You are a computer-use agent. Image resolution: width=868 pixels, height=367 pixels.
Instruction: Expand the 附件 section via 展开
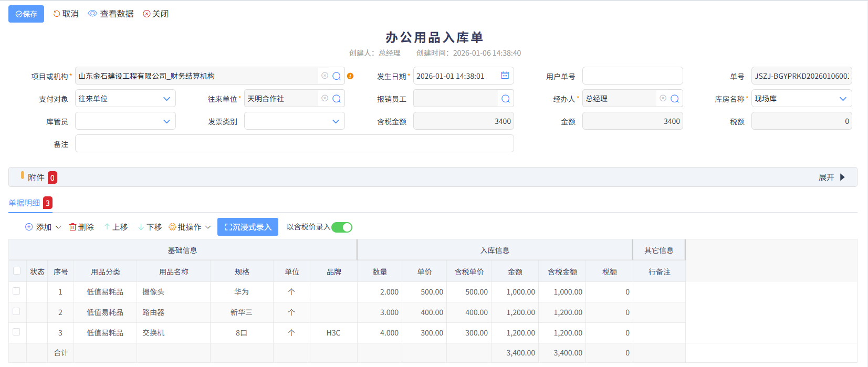point(831,177)
